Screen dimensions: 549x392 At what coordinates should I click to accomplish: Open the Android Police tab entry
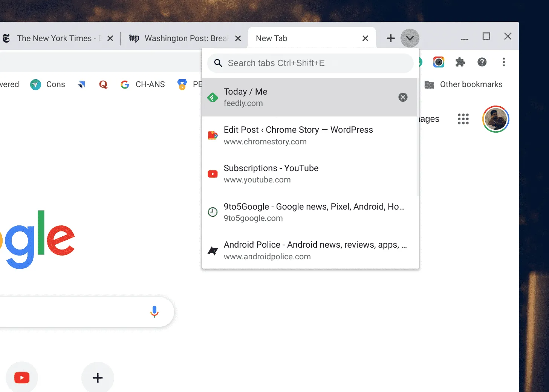[x=310, y=250]
